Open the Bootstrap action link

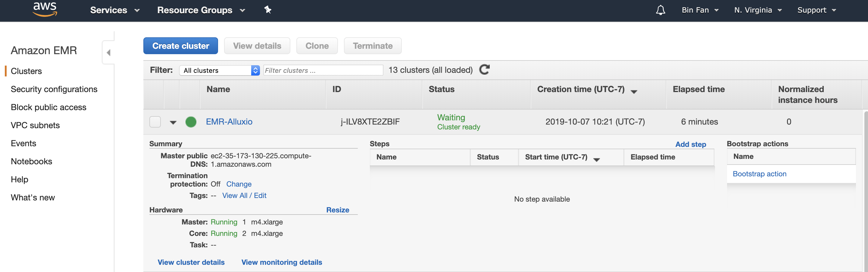(x=760, y=174)
